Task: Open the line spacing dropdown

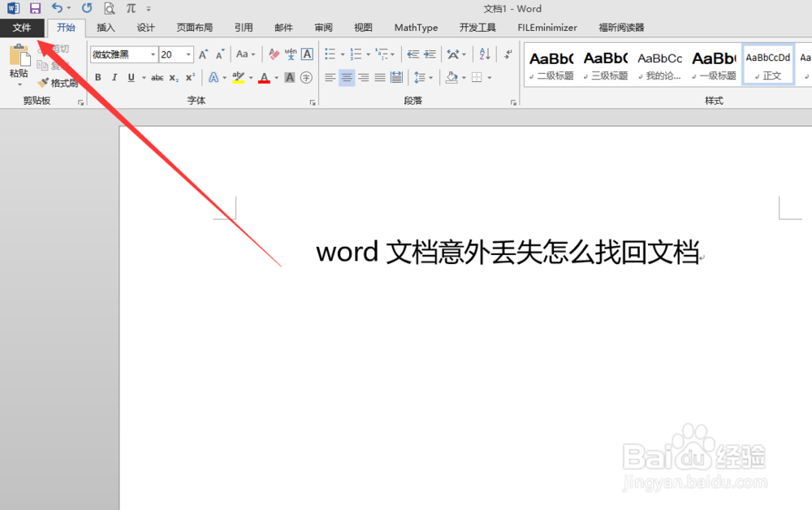Action: pyautogui.click(x=423, y=77)
